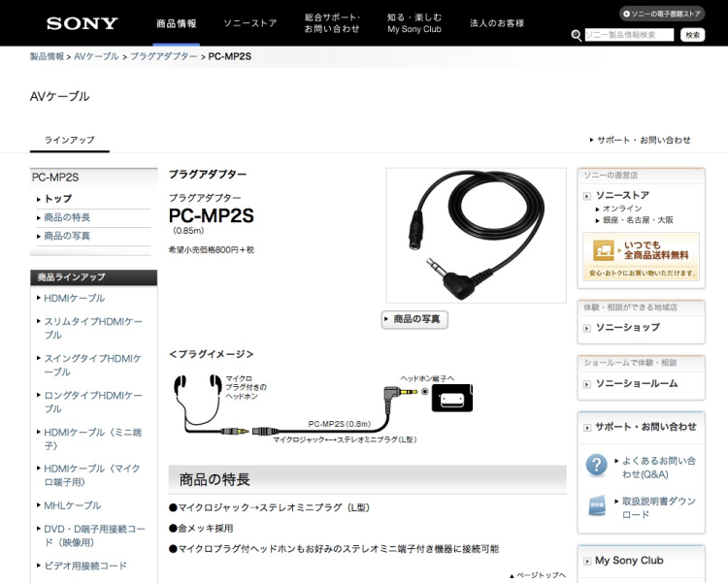728x583 pixels.
Task: Click the 検索 search button
Action: tap(693, 35)
